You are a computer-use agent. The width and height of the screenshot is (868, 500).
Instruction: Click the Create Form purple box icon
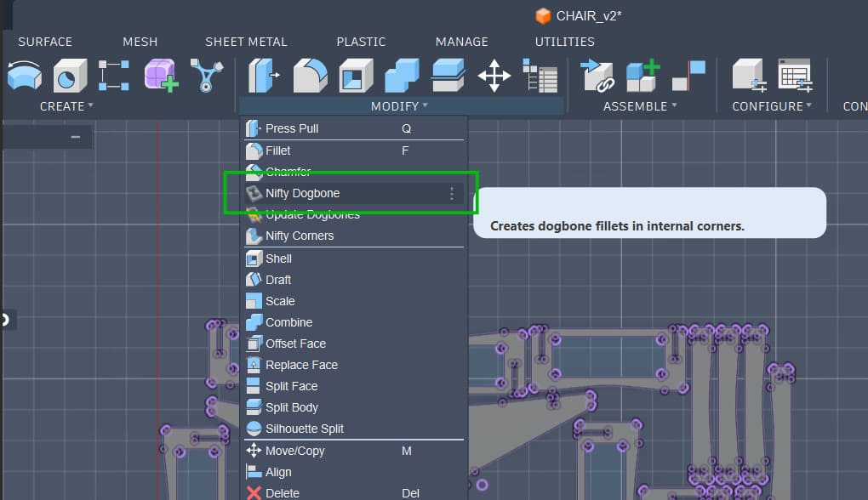pos(161,75)
